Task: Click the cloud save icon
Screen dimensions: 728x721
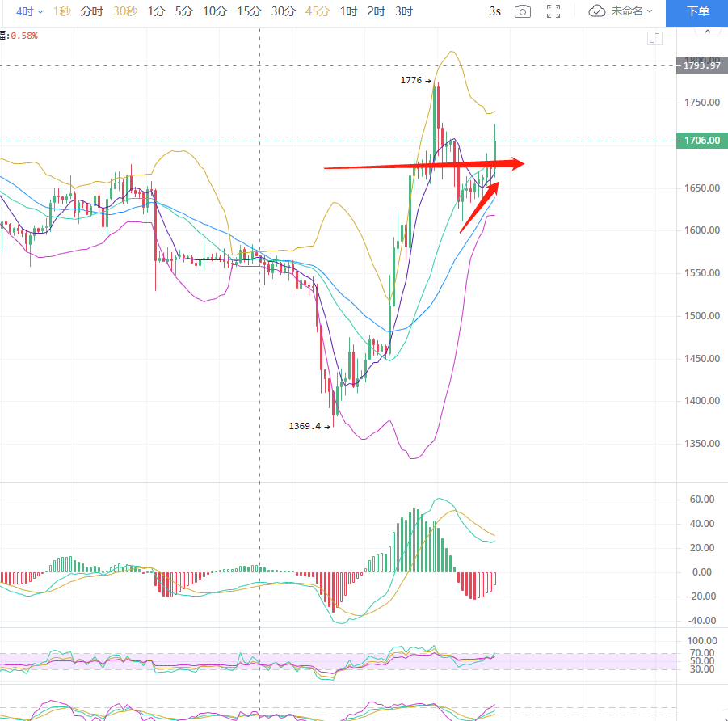Action: point(597,11)
